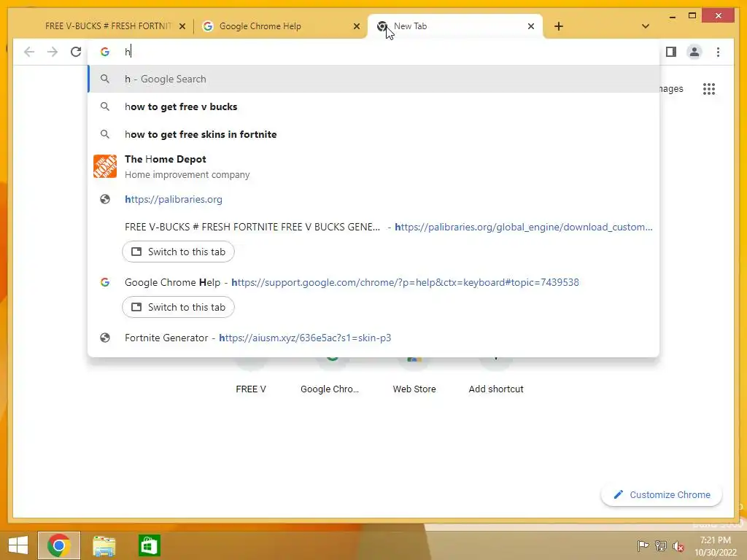Image resolution: width=747 pixels, height=560 pixels.
Task: Open the Windows Store taskbar icon
Action: pos(149,545)
